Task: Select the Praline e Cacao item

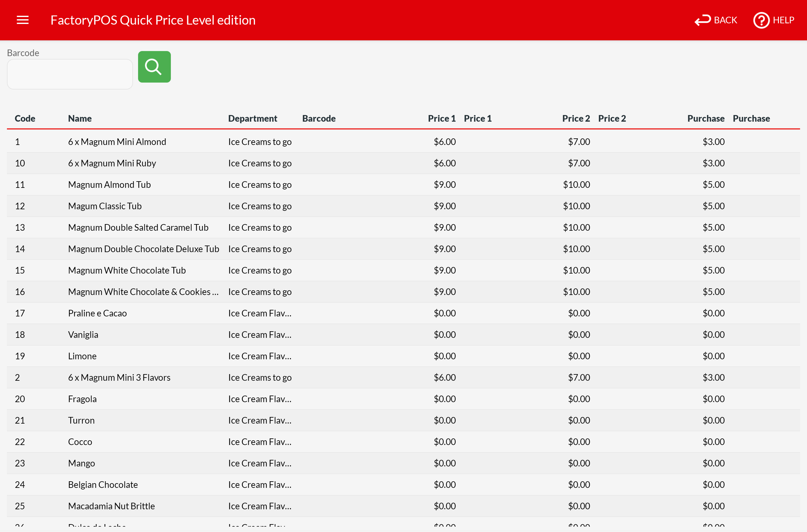Action: 97,313
